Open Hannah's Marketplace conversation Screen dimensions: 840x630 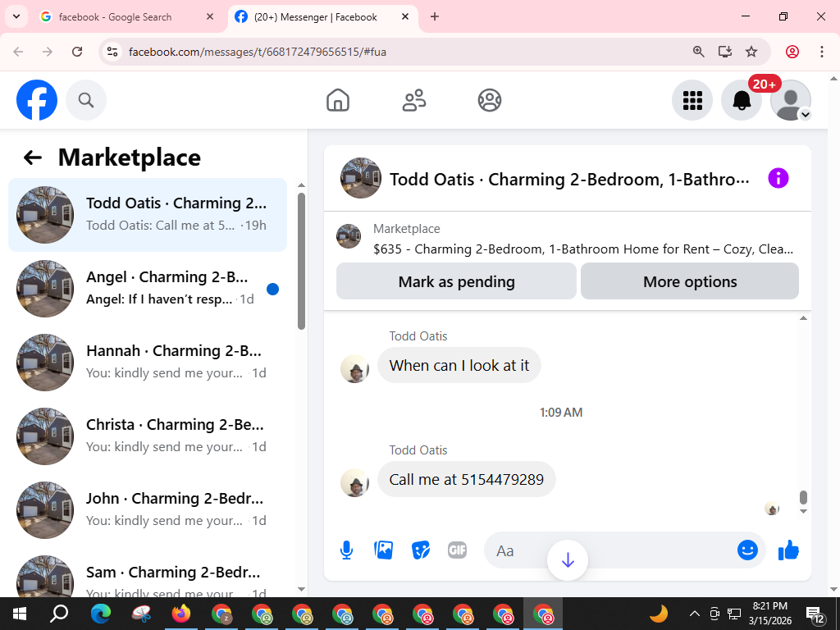click(148, 363)
